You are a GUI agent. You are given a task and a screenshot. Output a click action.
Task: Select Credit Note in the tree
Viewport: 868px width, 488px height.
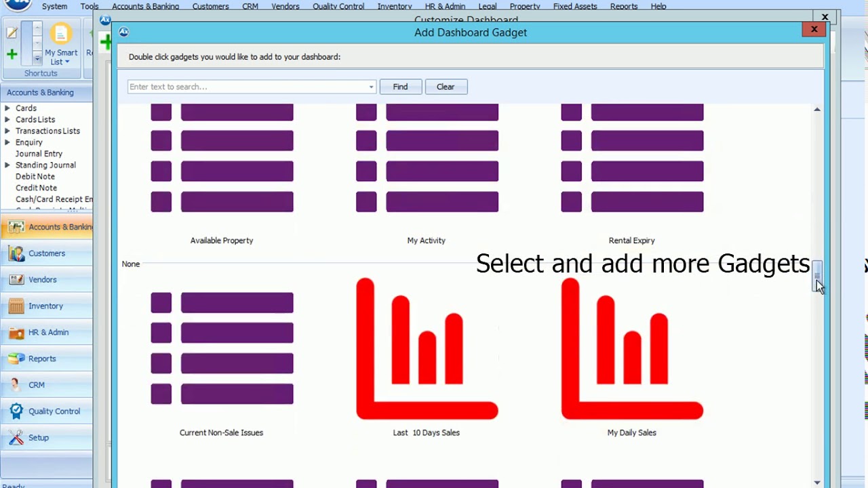(x=36, y=188)
